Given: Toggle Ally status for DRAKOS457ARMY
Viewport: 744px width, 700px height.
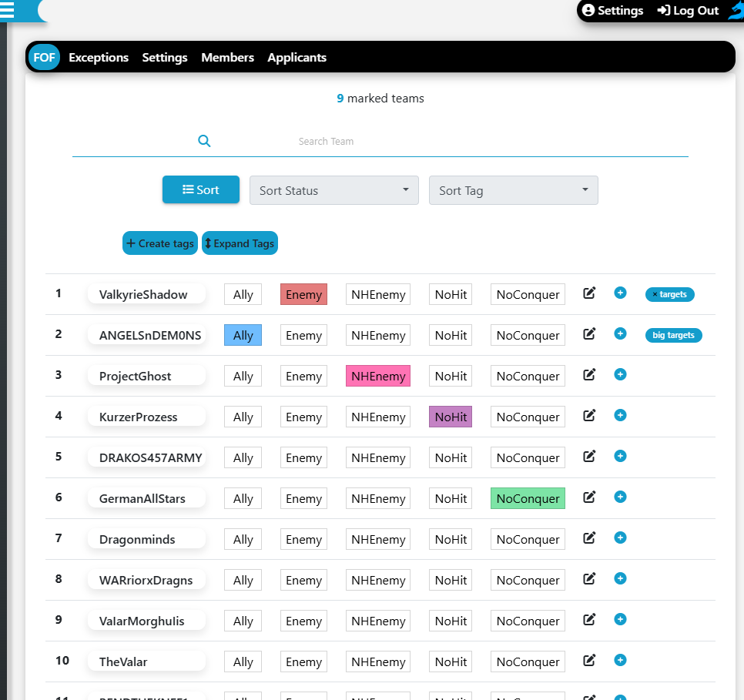Looking at the screenshot, I should [x=243, y=458].
